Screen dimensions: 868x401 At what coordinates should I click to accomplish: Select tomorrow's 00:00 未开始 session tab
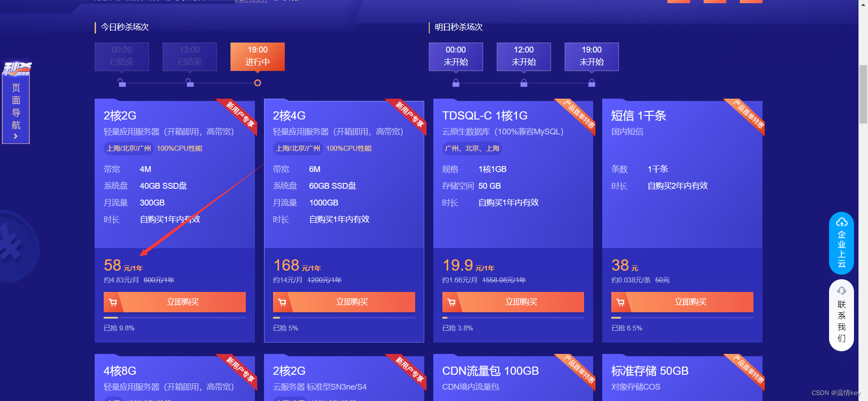pos(456,57)
